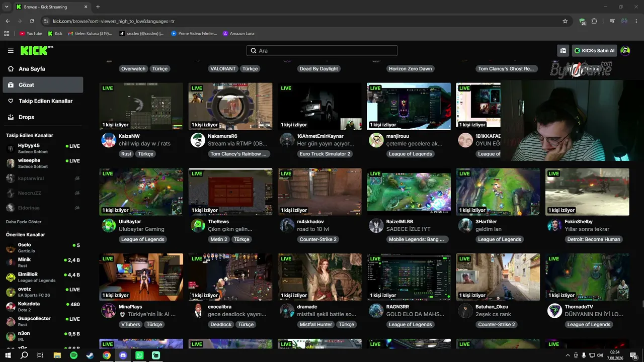
Task: Open HyDyy45 in followed channels
Action: click(43, 148)
